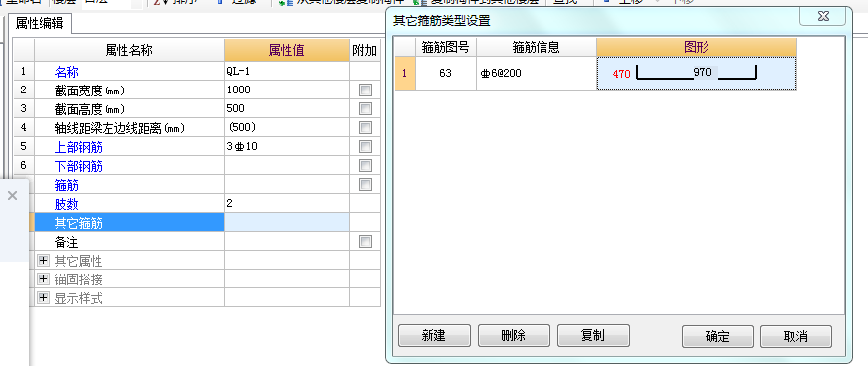The height and width of the screenshot is (366, 868).
Task: Select the 肢数 property label
Action: pos(66,204)
